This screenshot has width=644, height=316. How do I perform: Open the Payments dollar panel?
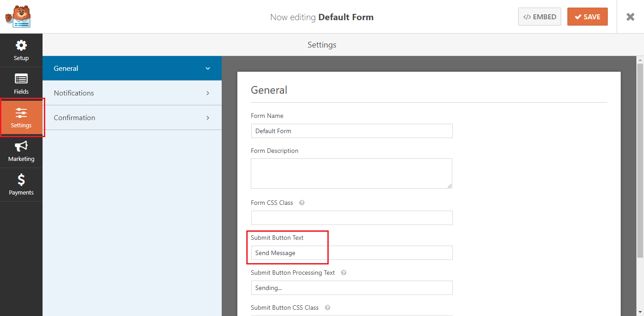[21, 185]
